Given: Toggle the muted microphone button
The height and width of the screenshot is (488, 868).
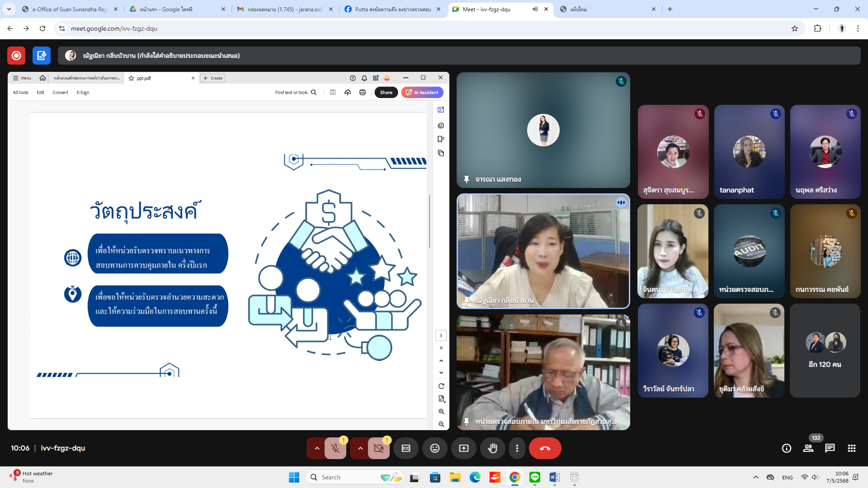Looking at the screenshot, I should 335,448.
